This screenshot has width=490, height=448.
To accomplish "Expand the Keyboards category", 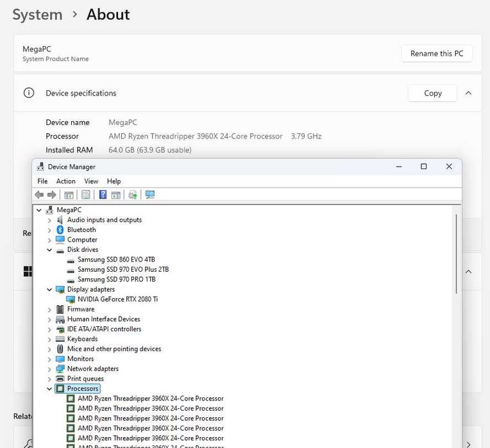I will tap(49, 339).
